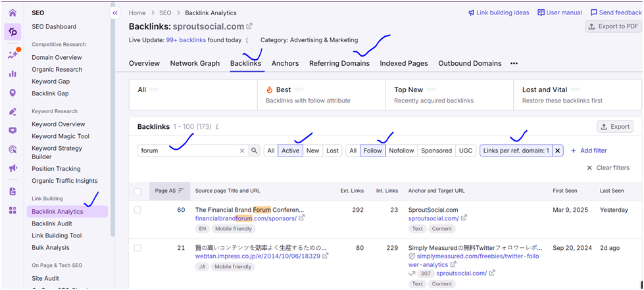
Task: Tick the select-all checkbox in table header
Action: tap(137, 191)
